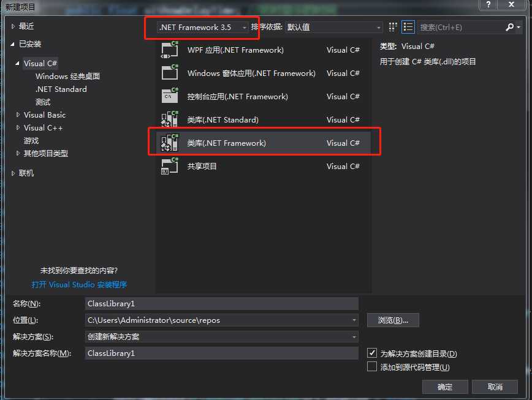Open the dialog help question mark
Viewport: 532px width, 400px height.
point(488,5)
